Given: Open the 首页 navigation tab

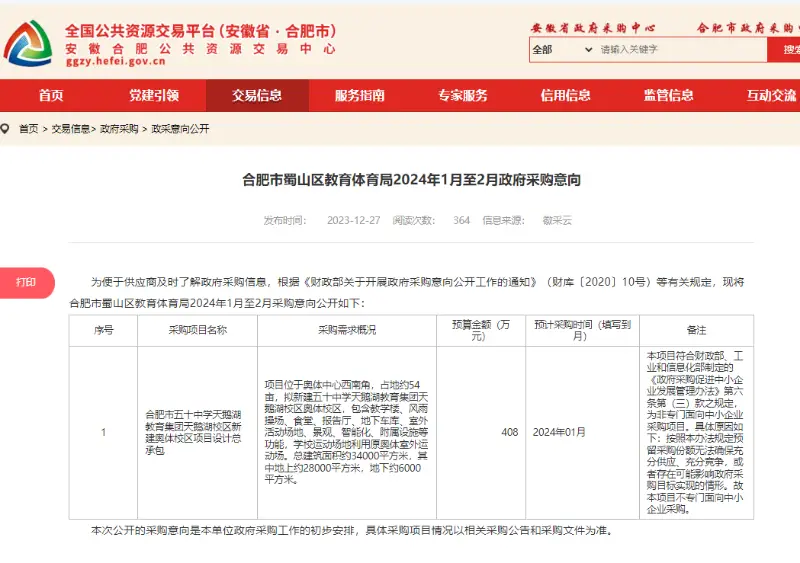Looking at the screenshot, I should [51, 95].
